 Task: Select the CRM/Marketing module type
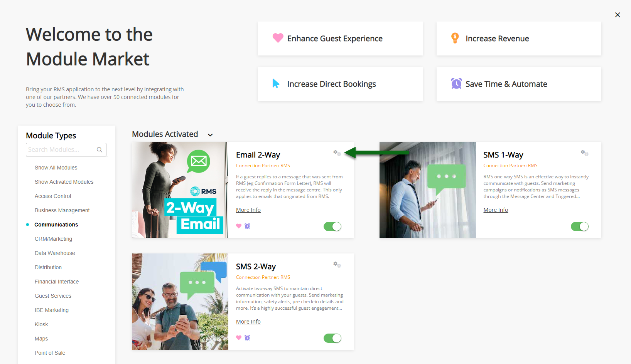[x=53, y=239]
